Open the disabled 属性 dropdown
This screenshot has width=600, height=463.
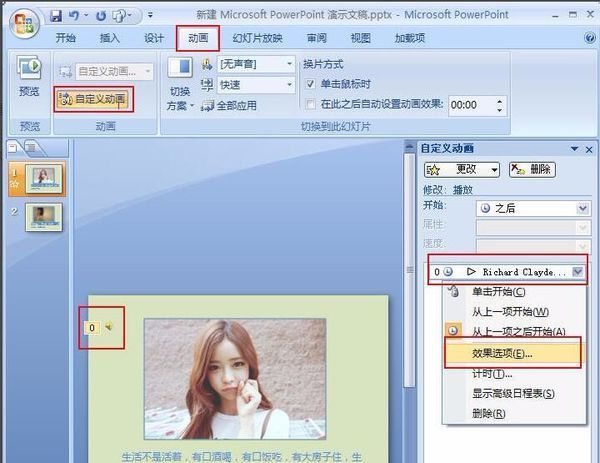(533, 228)
